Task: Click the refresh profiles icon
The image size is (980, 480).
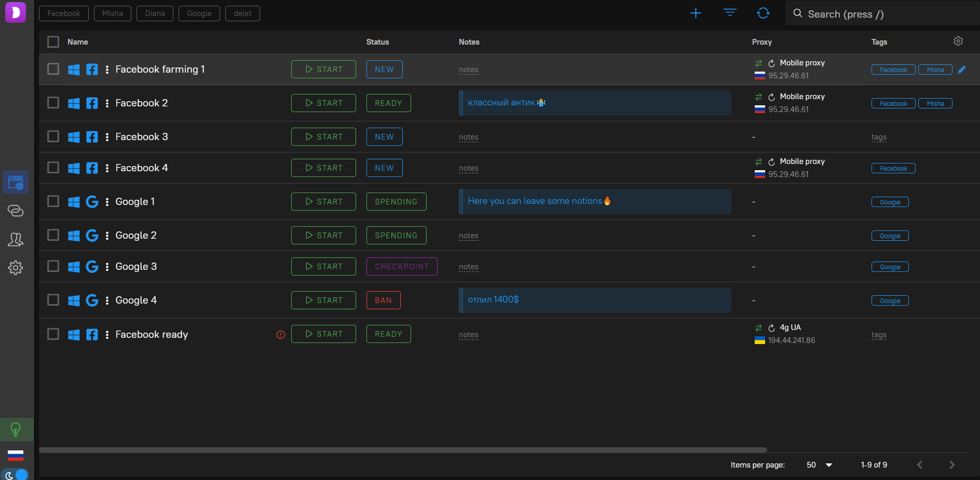Action: [763, 13]
